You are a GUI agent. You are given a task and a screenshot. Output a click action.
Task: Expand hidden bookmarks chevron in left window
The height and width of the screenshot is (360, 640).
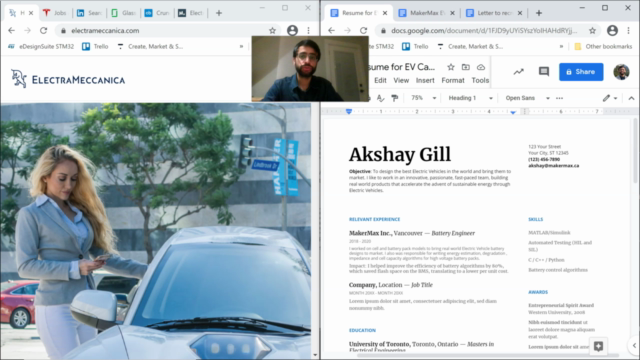(x=241, y=47)
